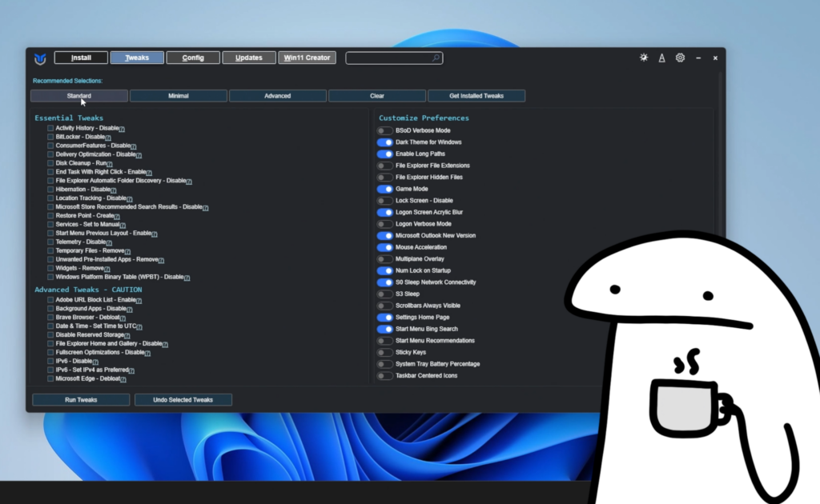Viewport: 820px width, 504px height.
Task: Switch to the Install tab
Action: tap(81, 58)
